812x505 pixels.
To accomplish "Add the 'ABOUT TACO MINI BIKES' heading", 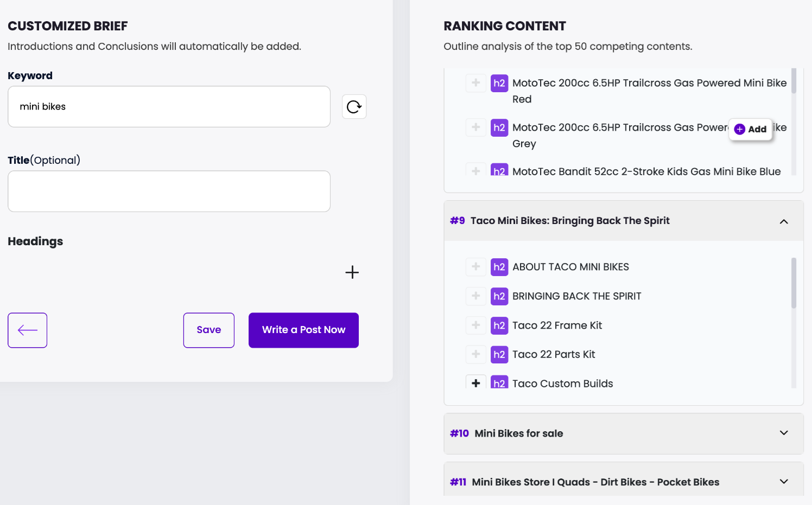I will [x=475, y=267].
